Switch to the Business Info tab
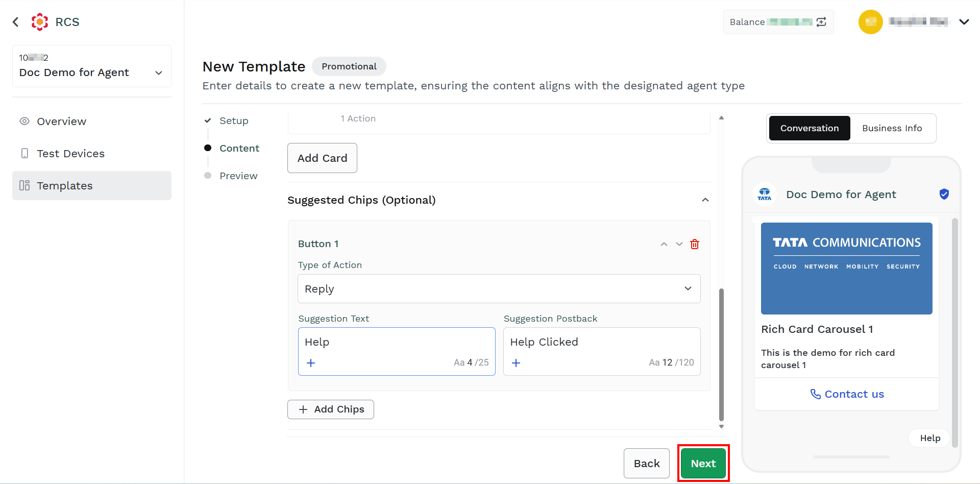Image resolution: width=980 pixels, height=484 pixels. [x=892, y=128]
